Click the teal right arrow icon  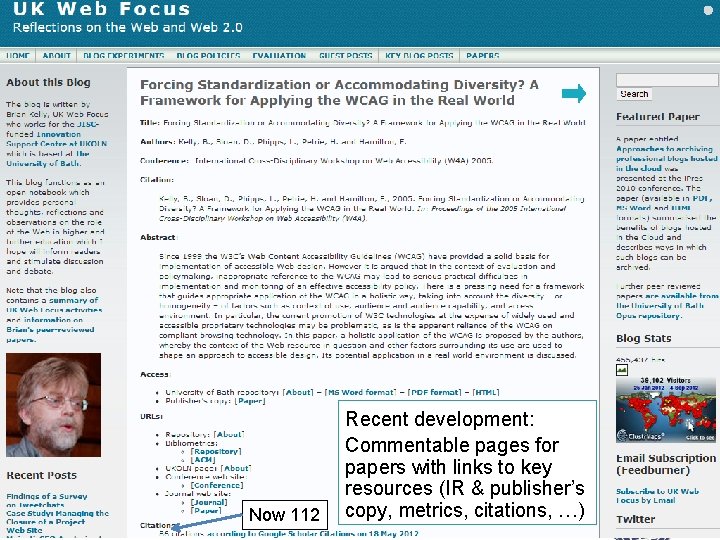[574, 93]
